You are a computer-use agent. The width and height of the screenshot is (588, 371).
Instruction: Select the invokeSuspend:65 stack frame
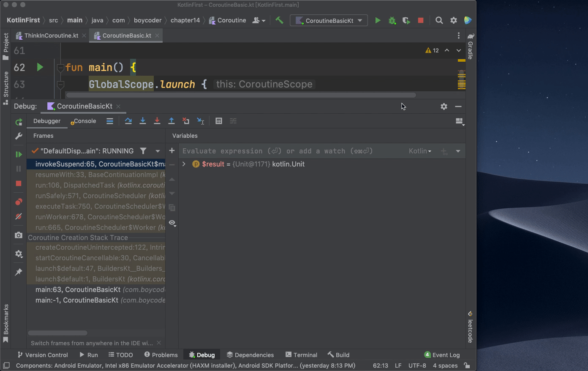[x=96, y=164]
